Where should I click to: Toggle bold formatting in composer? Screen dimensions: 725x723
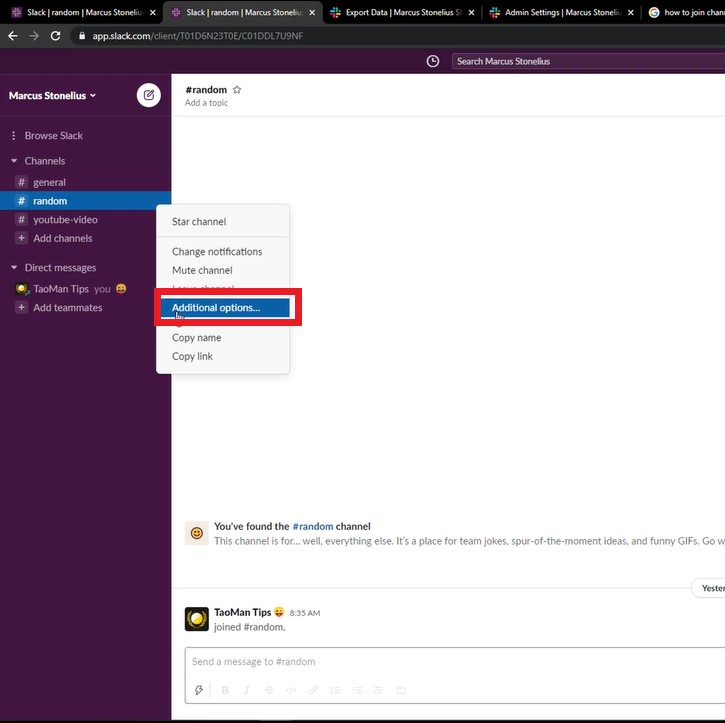point(225,690)
